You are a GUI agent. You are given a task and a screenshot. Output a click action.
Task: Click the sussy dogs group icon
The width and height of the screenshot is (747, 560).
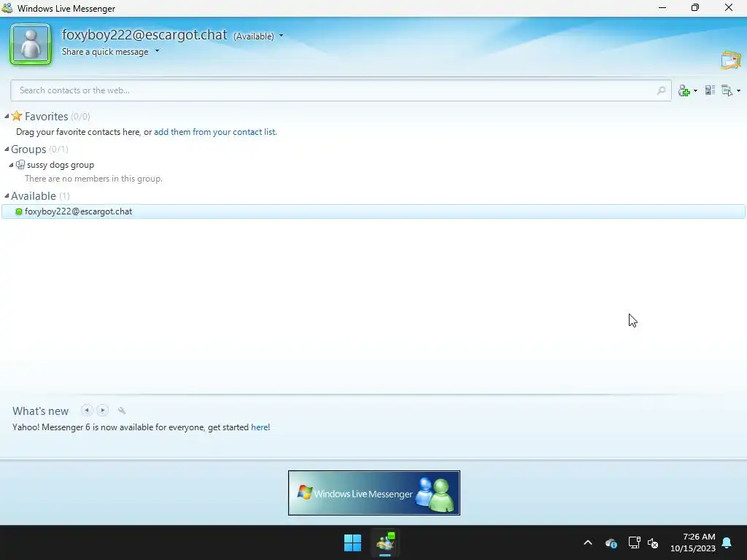[20, 165]
